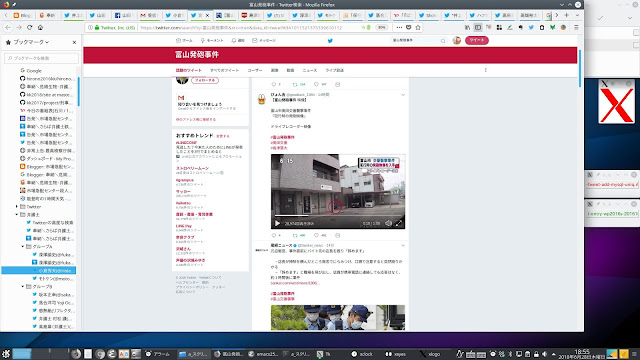
Task: Expand the Twitter bookmark folder
Action: 17,207
